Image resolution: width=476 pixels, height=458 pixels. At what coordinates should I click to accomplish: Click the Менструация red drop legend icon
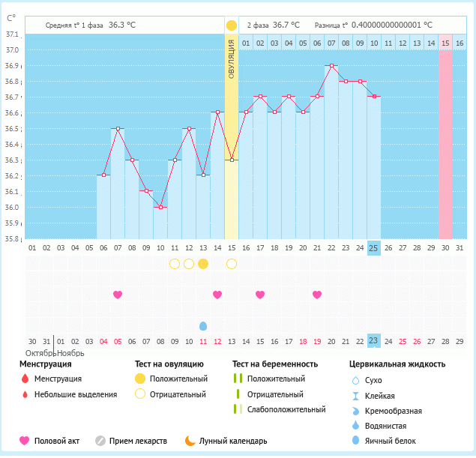(25, 379)
